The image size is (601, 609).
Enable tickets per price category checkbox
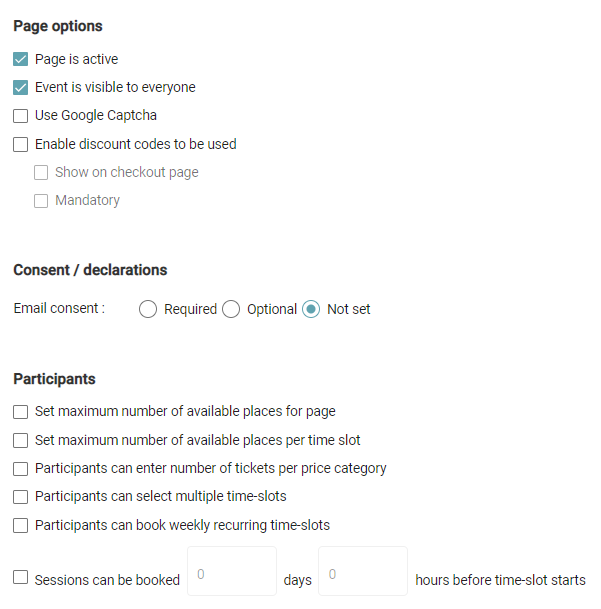click(x=21, y=468)
